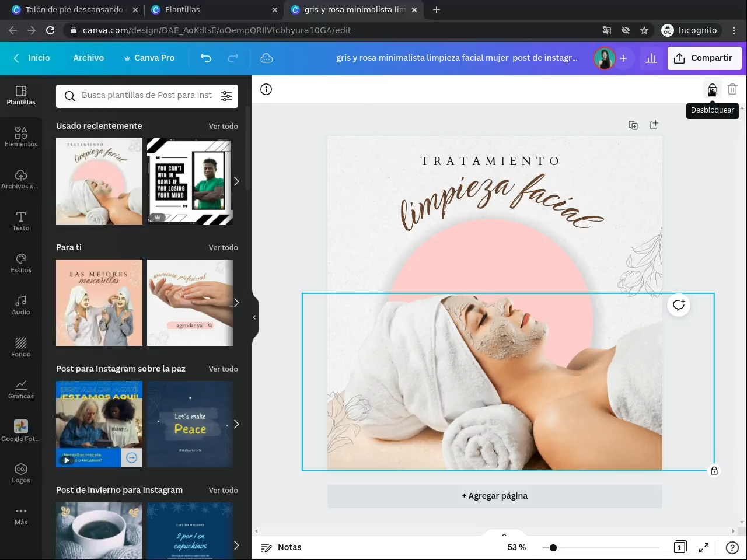Go back to Inicio
The height and width of the screenshot is (560, 747).
click(32, 58)
